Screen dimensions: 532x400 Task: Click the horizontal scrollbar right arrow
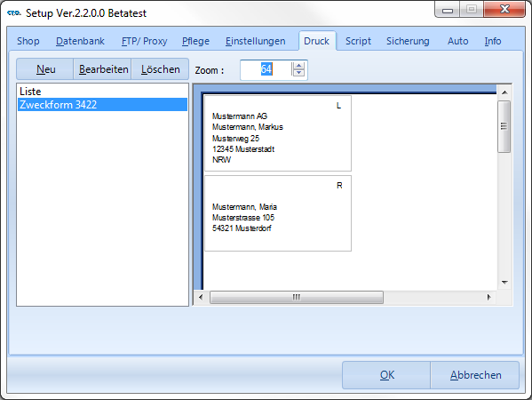(x=488, y=297)
